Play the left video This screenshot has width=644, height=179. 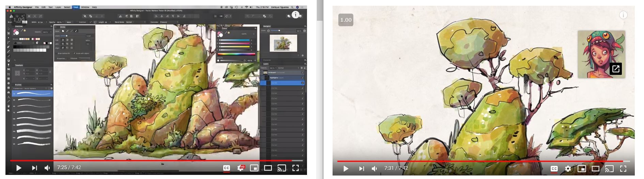coord(19,168)
